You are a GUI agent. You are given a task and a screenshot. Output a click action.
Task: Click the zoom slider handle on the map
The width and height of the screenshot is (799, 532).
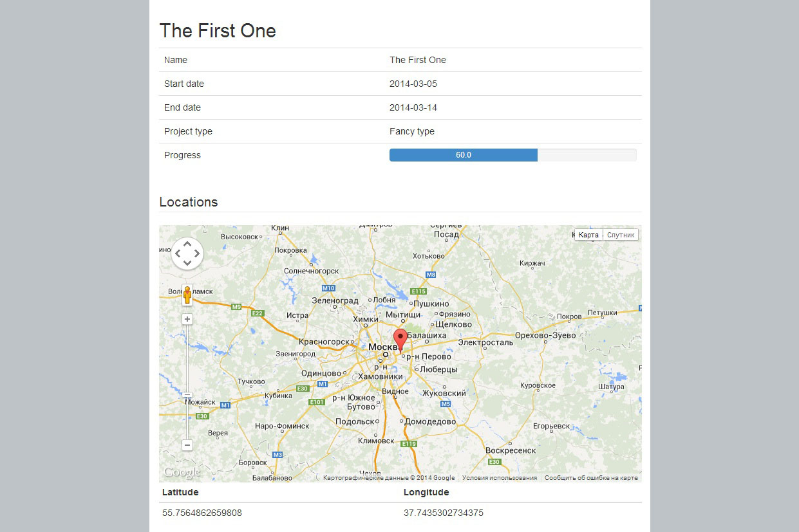[187, 394]
